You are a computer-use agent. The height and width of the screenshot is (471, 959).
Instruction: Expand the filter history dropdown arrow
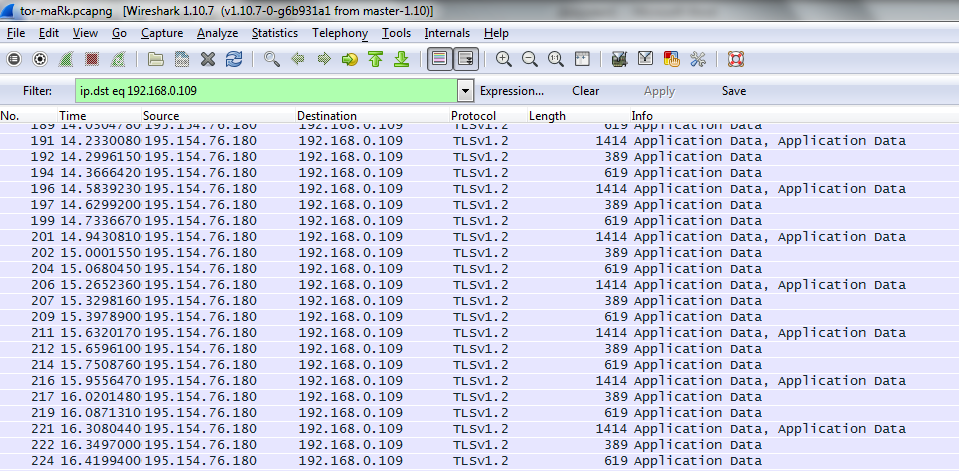465,91
